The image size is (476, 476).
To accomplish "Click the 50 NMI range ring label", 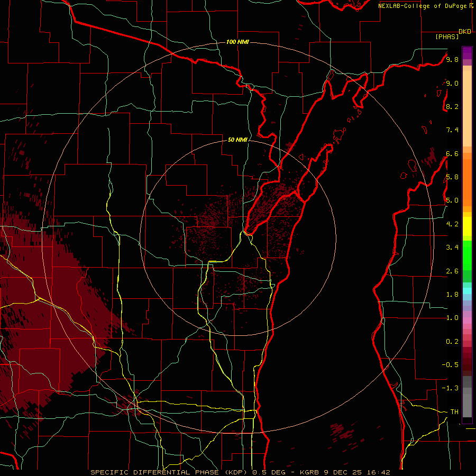I will click(x=237, y=140).
